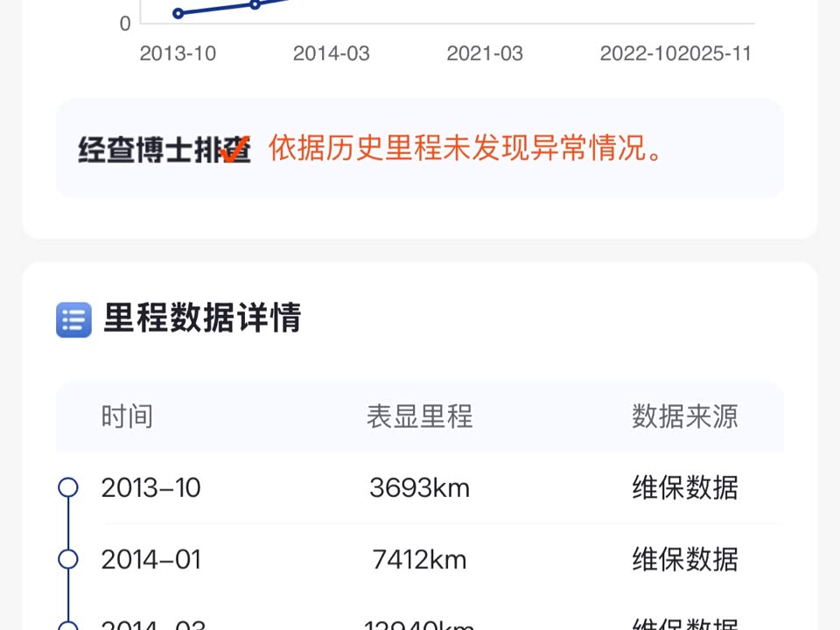Open 维保数据 source in the 7412km row
Image resolution: width=840 pixels, height=630 pixels.
point(684,560)
